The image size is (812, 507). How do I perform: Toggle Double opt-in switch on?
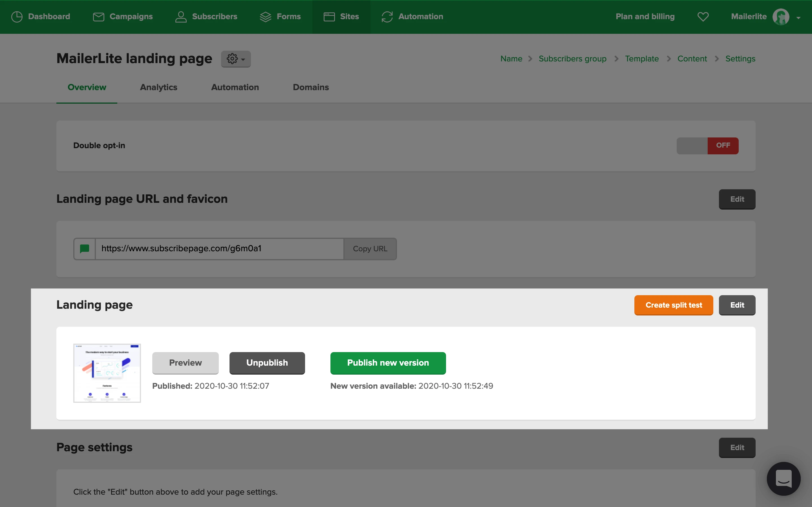pyautogui.click(x=707, y=146)
